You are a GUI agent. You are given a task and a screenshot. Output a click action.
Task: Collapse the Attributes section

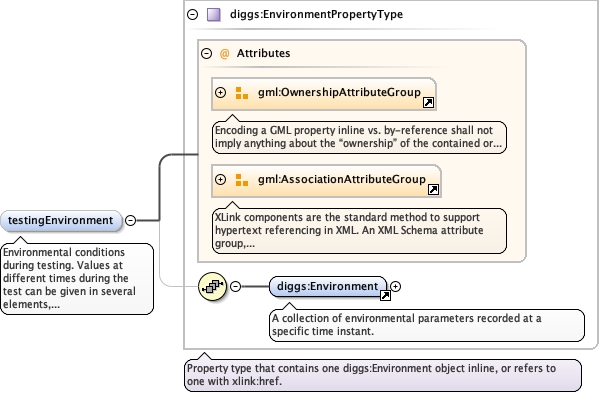point(207,53)
